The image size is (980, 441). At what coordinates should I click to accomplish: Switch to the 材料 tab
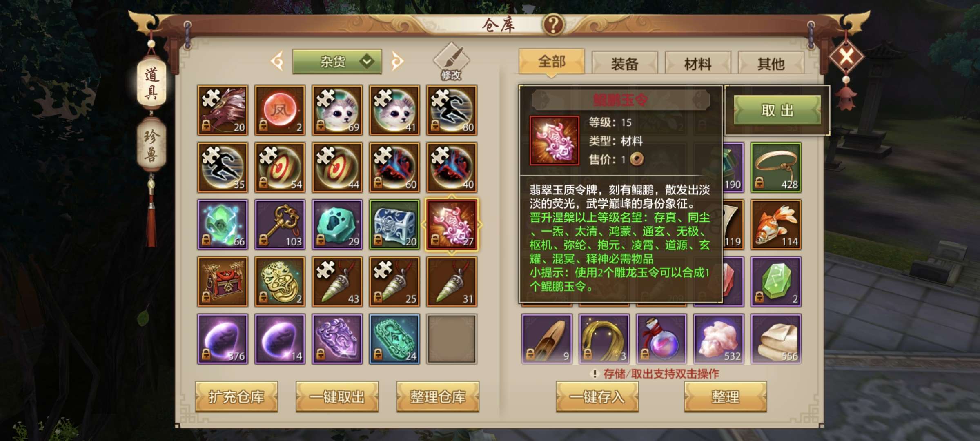(698, 63)
